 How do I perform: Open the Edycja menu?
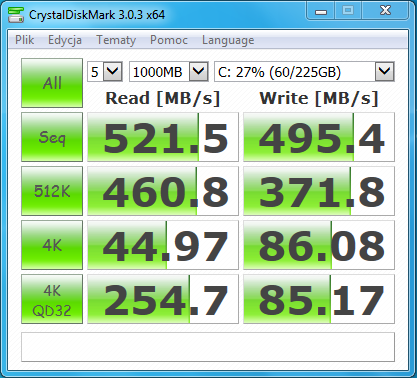[65, 40]
